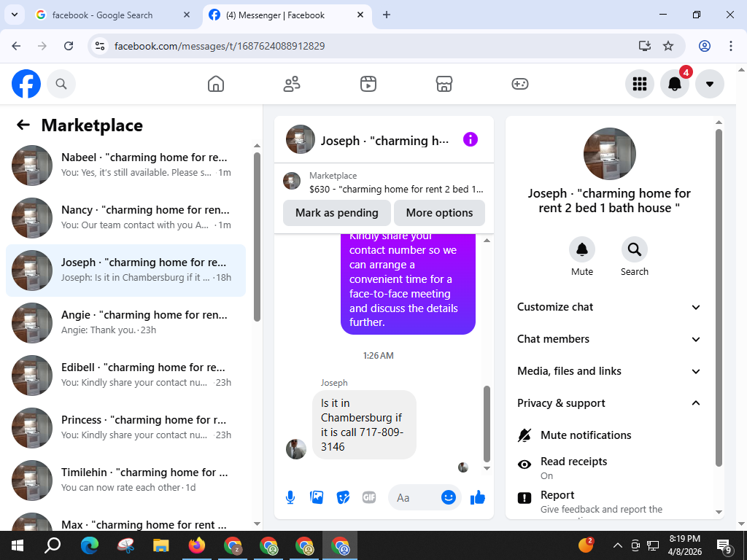The height and width of the screenshot is (560, 747).
Task: Open the Friends icon in top navigation
Action: 292,84
